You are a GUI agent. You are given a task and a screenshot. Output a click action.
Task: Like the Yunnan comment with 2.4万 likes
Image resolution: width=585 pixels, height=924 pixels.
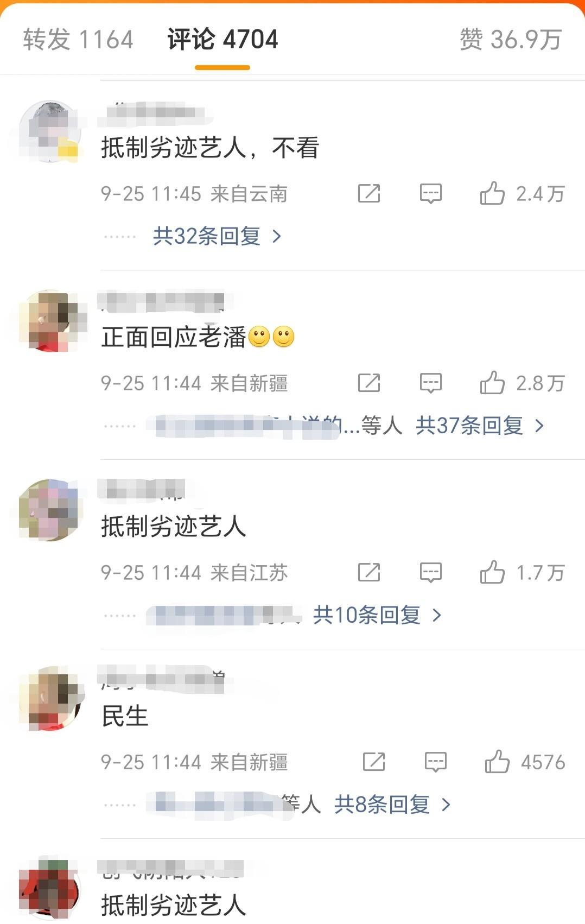point(492,193)
